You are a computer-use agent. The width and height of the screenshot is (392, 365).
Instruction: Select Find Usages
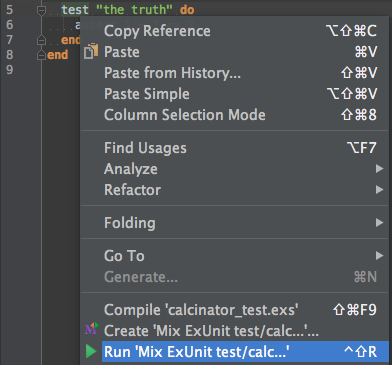[x=235, y=148]
